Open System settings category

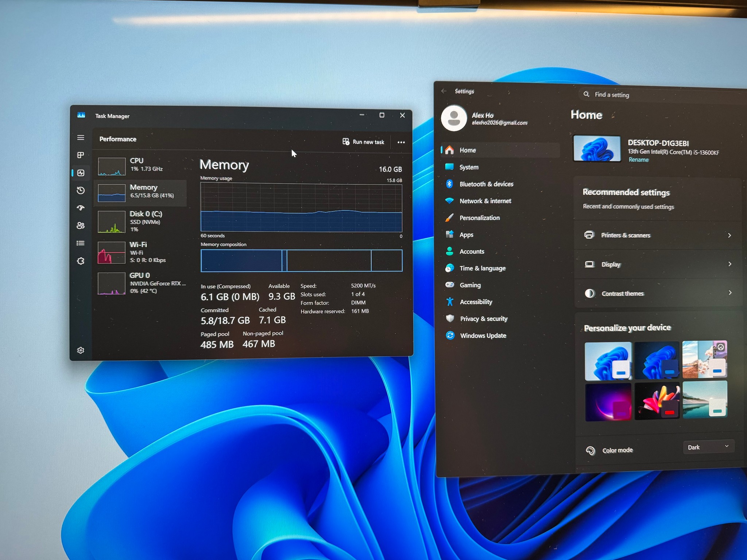pyautogui.click(x=500, y=167)
